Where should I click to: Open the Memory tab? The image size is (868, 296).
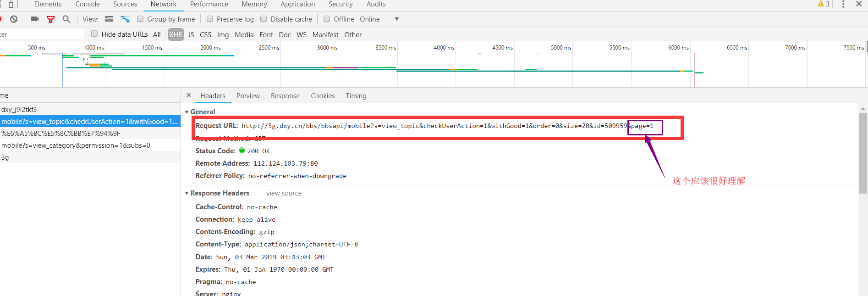(x=254, y=4)
